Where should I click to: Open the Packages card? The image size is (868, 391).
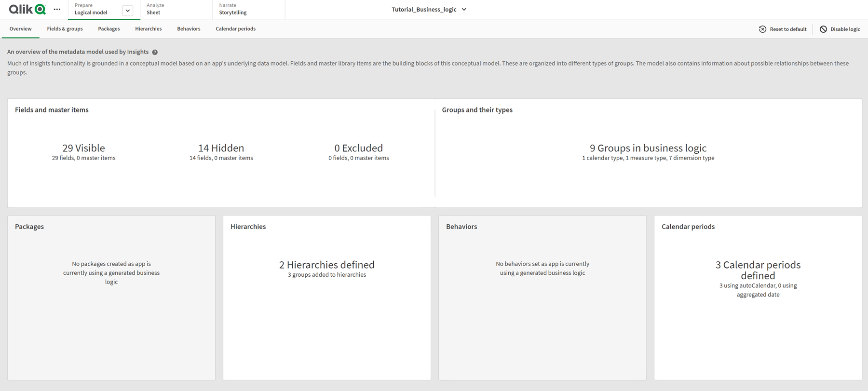point(111,297)
